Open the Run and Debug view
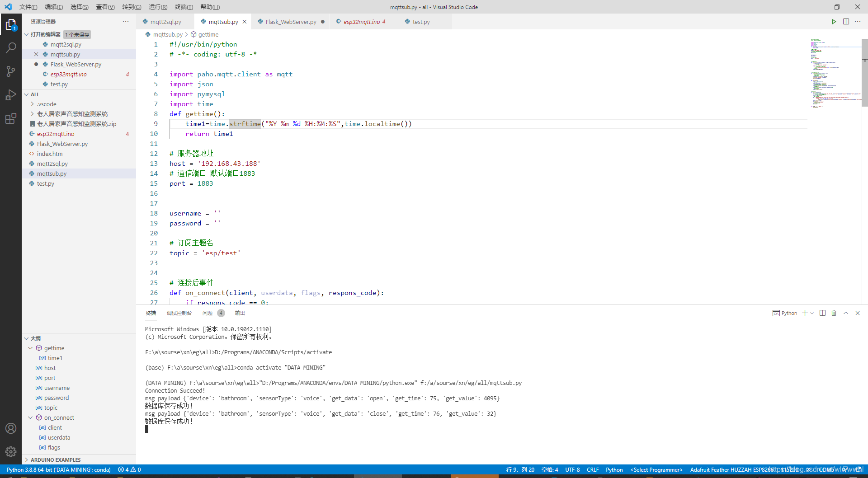The height and width of the screenshot is (478, 868). click(x=11, y=95)
